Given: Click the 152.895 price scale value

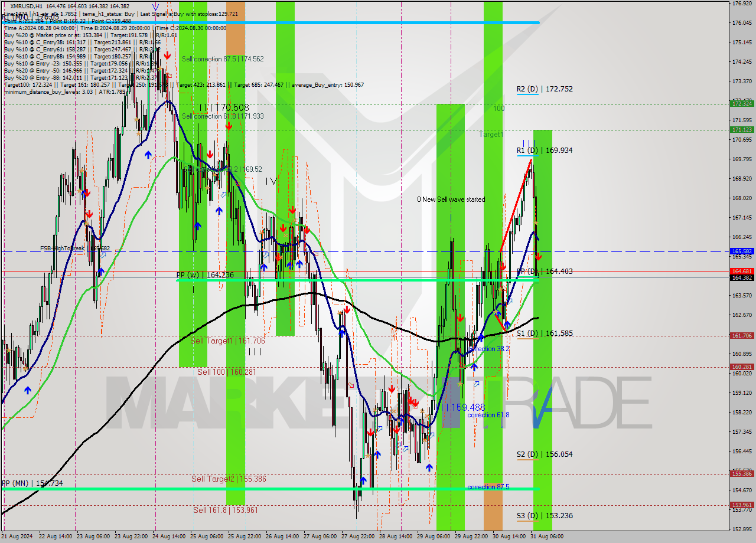Looking at the screenshot, I should pyautogui.click(x=742, y=529).
